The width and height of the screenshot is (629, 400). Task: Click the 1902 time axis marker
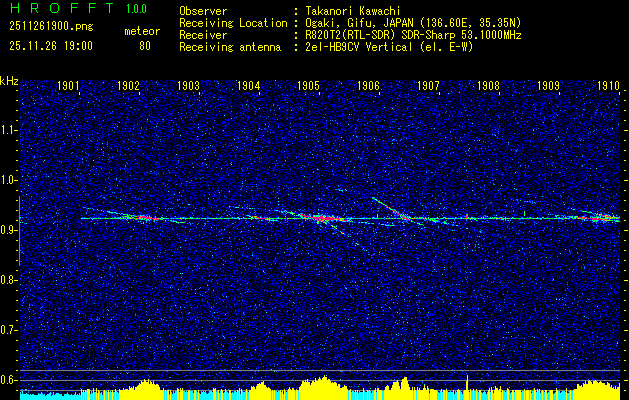click(x=128, y=85)
